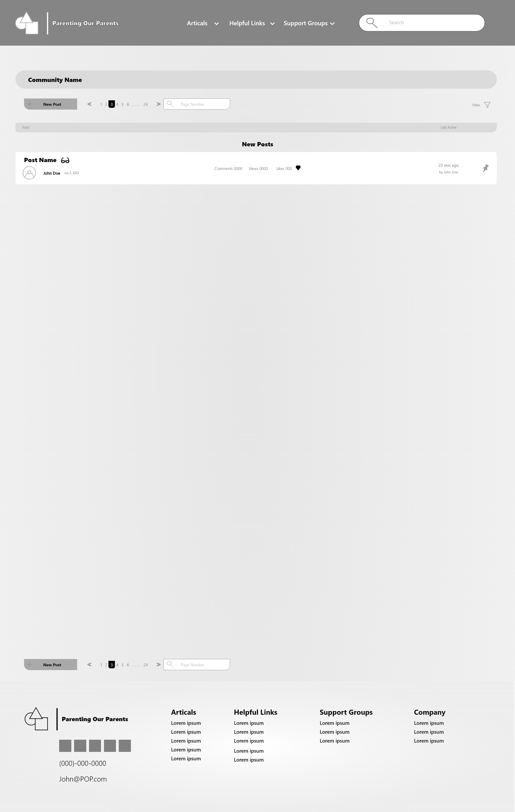Viewport: 515px width, 812px height.
Task: Toggle the pin icon on the post
Action: click(486, 168)
